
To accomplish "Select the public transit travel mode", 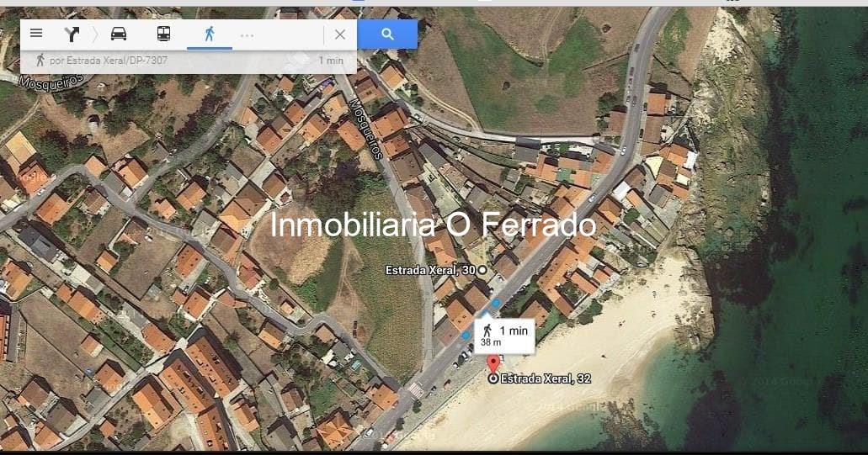I will tap(163, 34).
